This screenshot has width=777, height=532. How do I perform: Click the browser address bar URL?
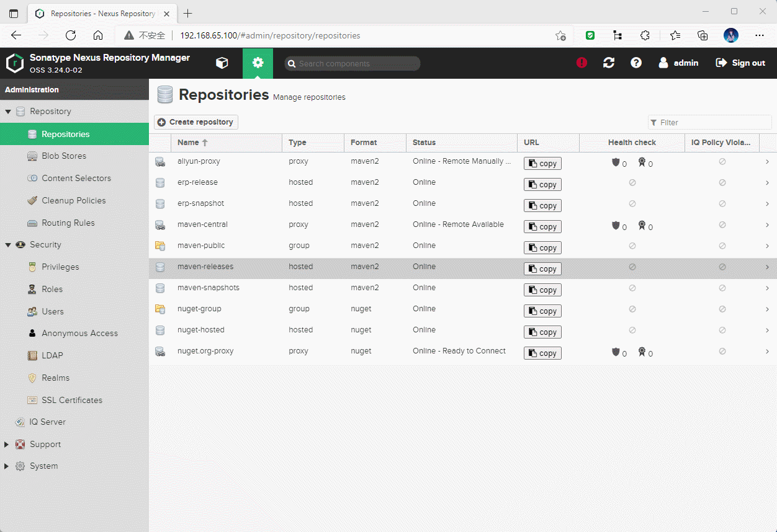[270, 35]
